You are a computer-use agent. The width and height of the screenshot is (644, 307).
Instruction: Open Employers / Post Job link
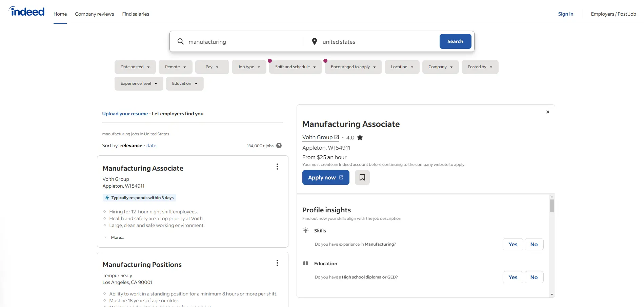pos(613,14)
